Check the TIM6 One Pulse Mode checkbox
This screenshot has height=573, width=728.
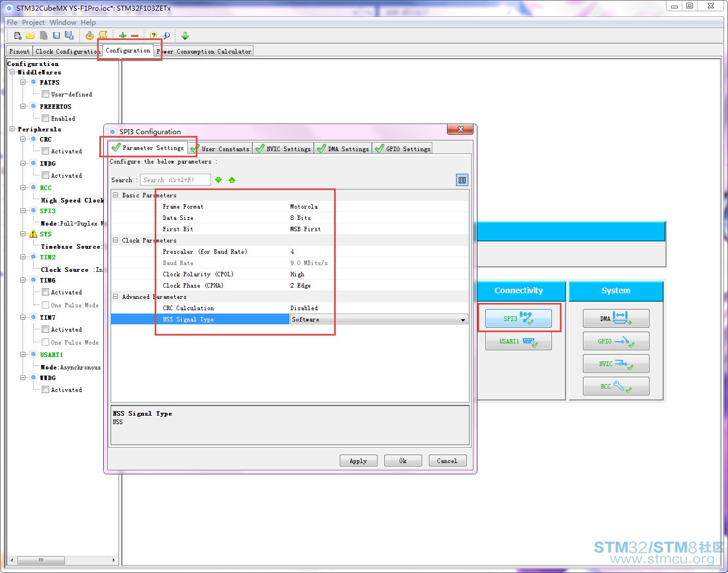click(45, 305)
